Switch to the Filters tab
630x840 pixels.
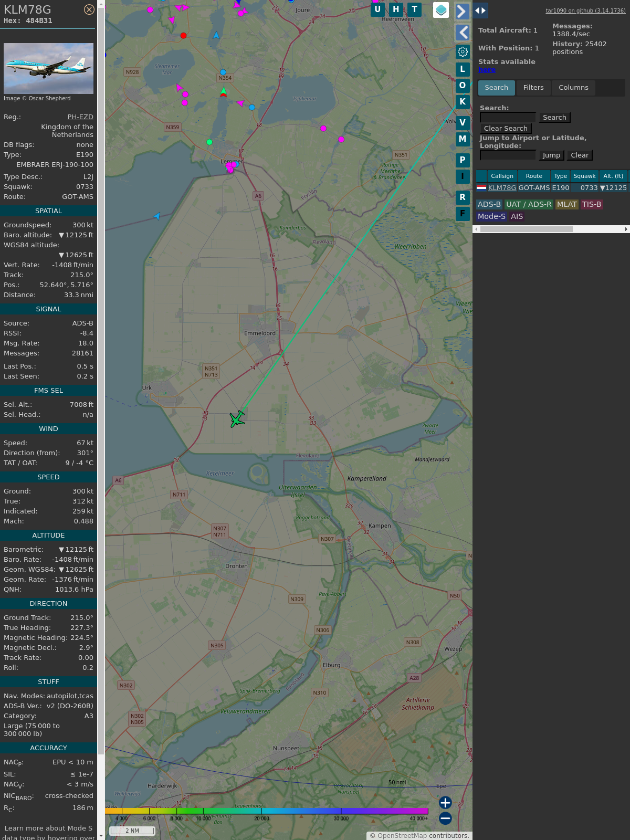point(533,88)
